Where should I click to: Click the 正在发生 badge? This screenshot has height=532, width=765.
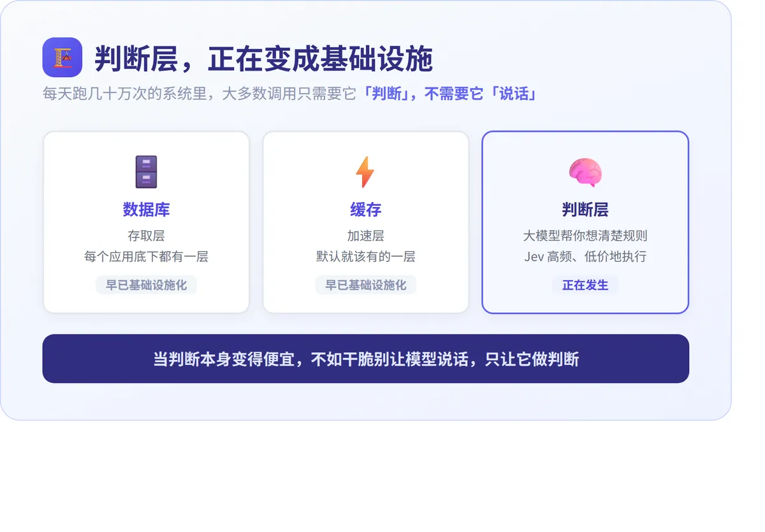(585, 285)
